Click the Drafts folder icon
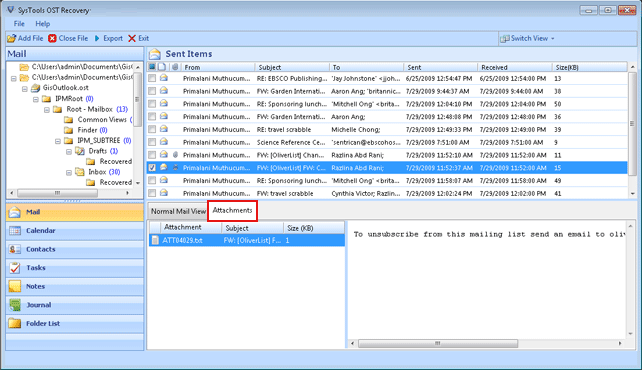642x370 pixels. coord(80,151)
